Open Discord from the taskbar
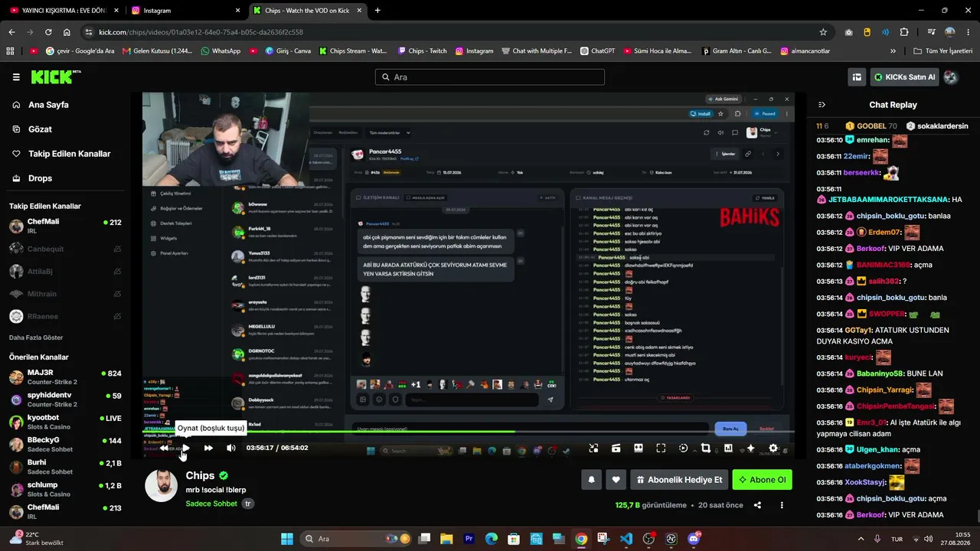 pos(694,539)
